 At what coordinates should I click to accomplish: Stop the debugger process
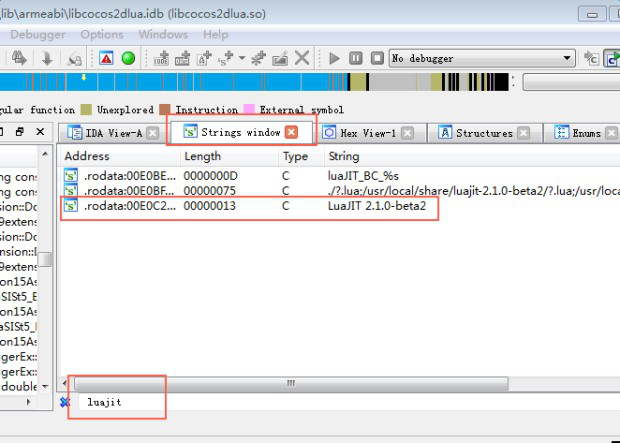[x=377, y=59]
